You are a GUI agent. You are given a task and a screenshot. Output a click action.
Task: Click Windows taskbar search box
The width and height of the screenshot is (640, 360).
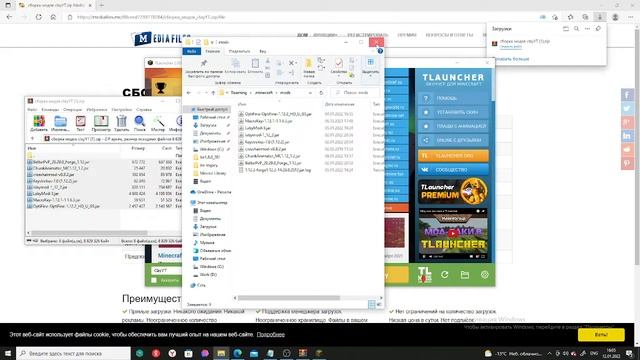pos(73,353)
